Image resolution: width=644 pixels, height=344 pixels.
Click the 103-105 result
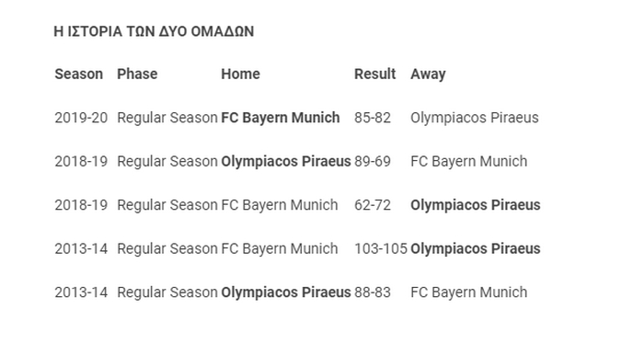[x=381, y=248]
